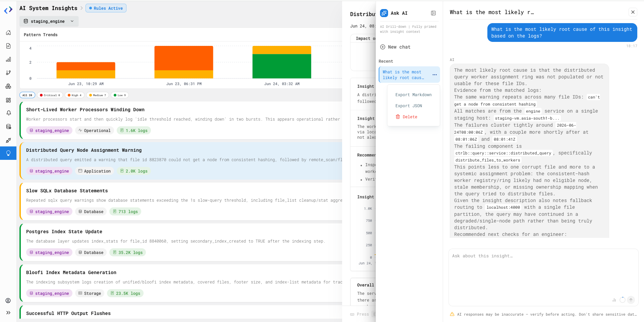
Task: Open the Home page from the sidebar
Action: click(x=8, y=33)
